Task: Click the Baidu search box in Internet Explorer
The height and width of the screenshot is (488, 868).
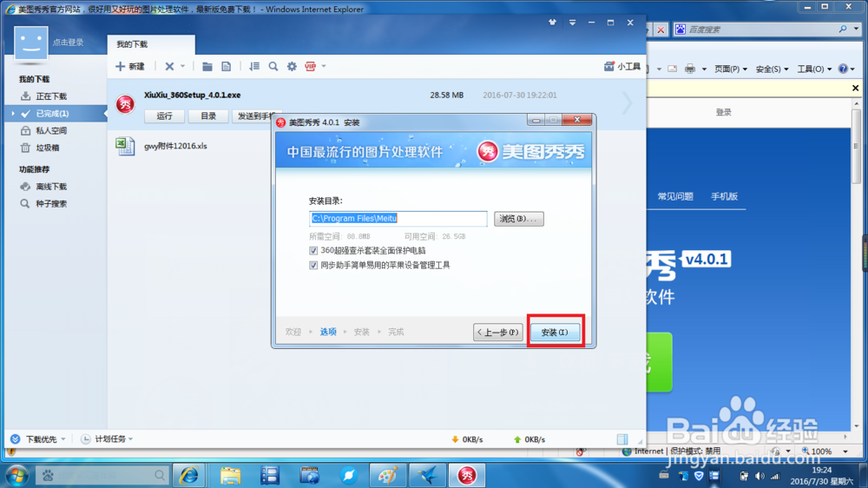Action: click(761, 30)
